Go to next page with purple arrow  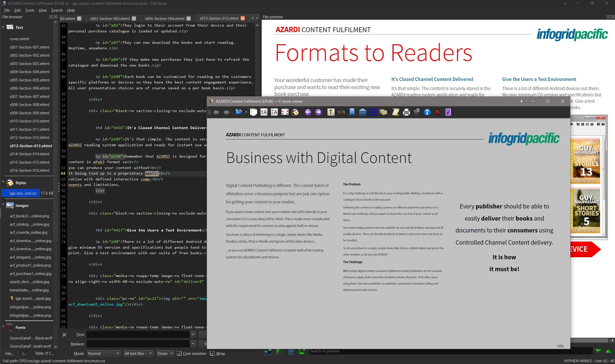(318, 112)
